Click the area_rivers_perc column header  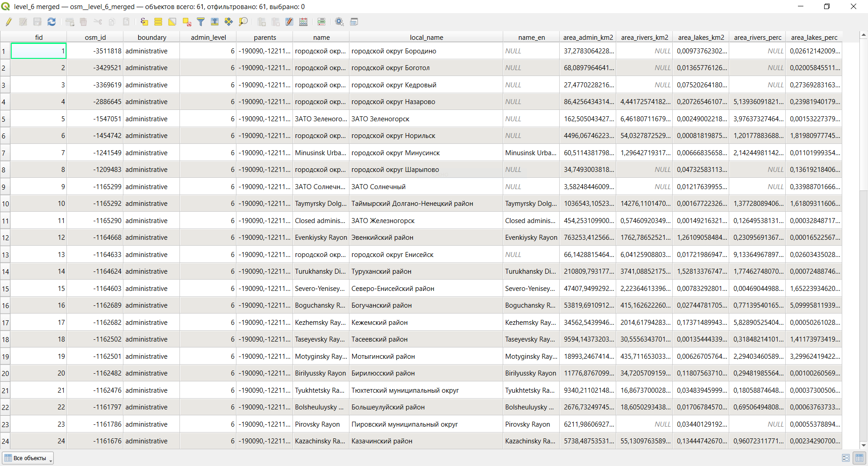click(x=758, y=37)
